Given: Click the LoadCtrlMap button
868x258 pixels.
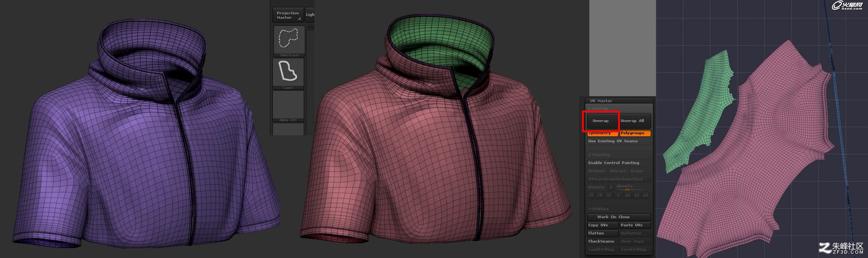Looking at the screenshot, I should [x=603, y=250].
